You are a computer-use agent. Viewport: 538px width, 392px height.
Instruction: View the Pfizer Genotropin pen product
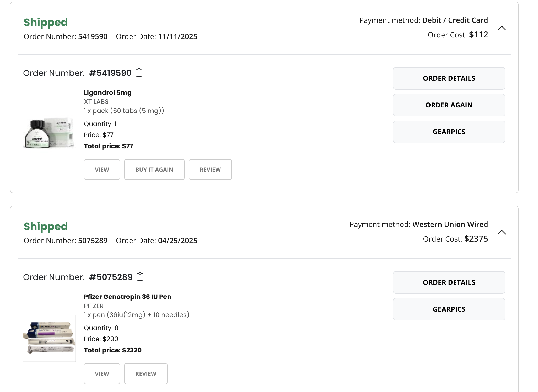click(x=102, y=374)
